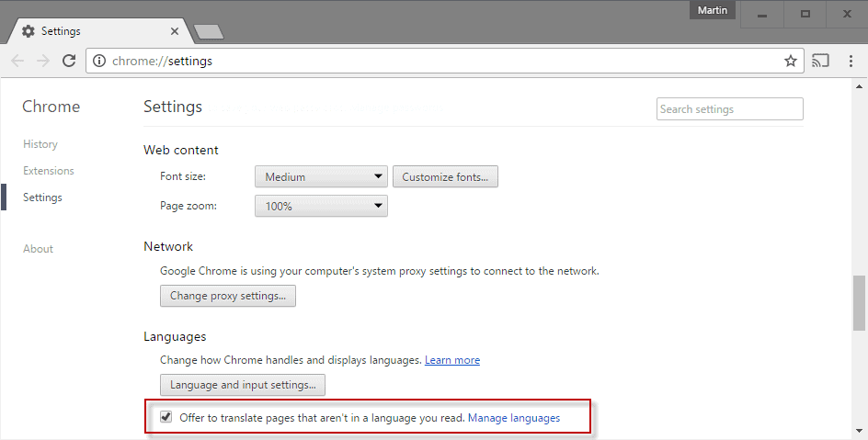Click the Web content section heading
The image size is (868, 440).
(x=181, y=150)
